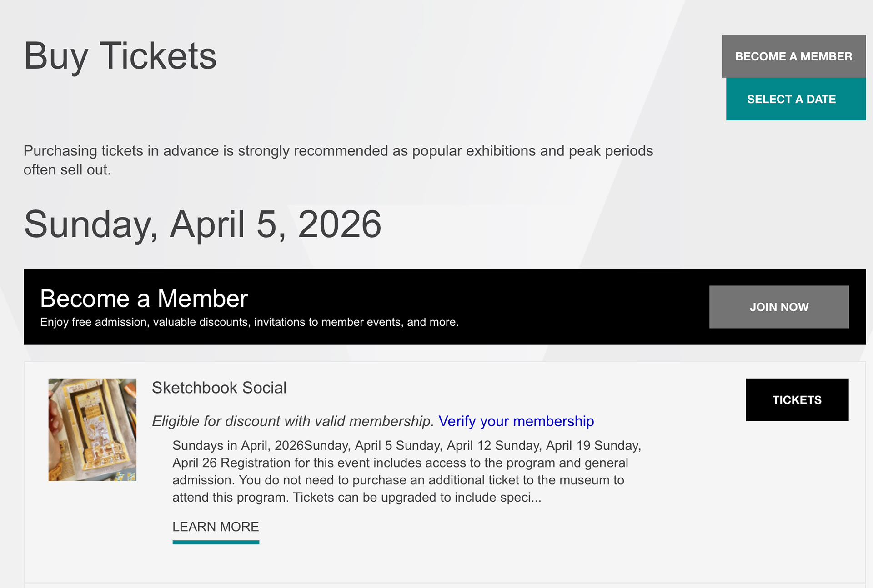873x588 pixels.
Task: Open the SELECT A DATE picker button
Action: tap(795, 99)
